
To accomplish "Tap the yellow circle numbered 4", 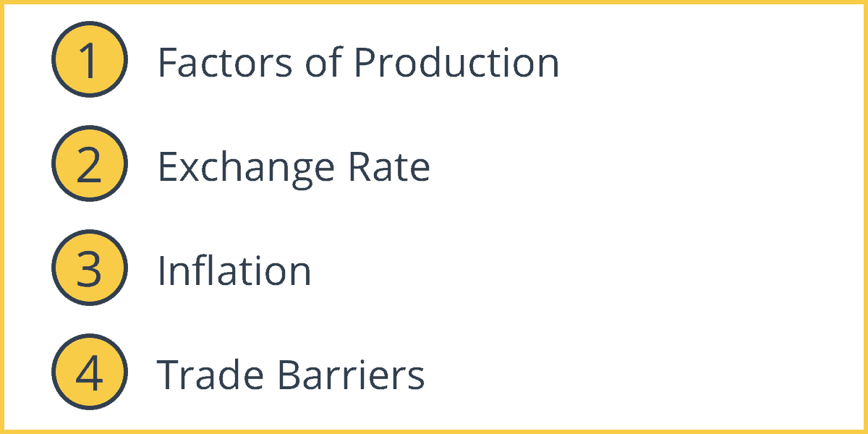I will [x=90, y=373].
